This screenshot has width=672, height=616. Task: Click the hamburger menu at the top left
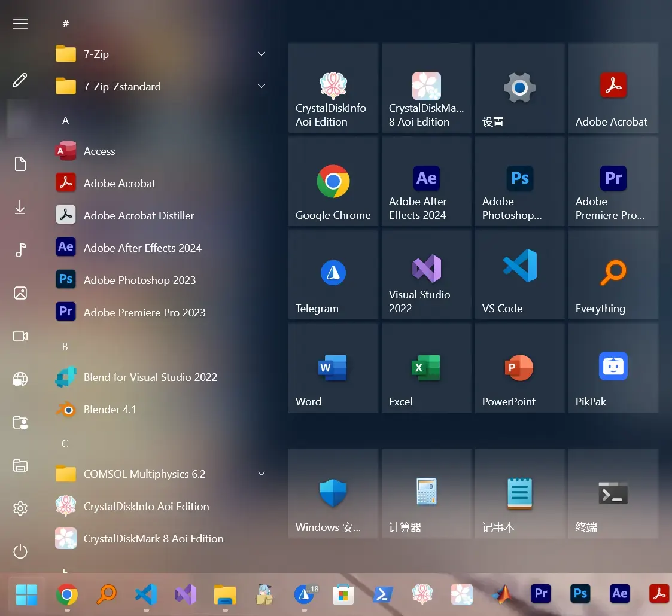[20, 23]
